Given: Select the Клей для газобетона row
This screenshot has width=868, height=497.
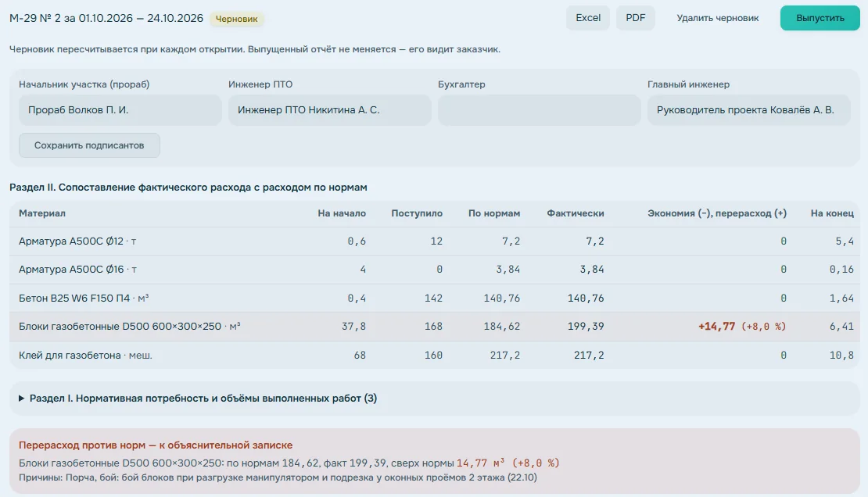Looking at the screenshot, I should coord(435,356).
